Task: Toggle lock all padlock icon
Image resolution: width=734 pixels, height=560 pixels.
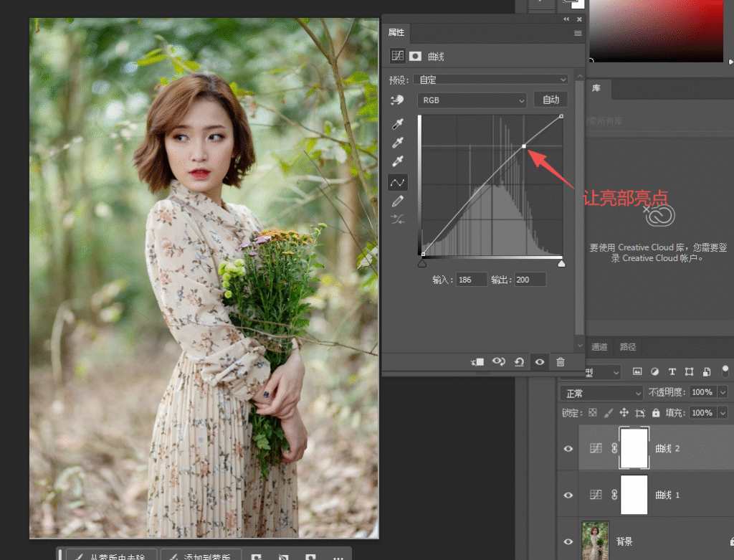Action: pos(656,412)
